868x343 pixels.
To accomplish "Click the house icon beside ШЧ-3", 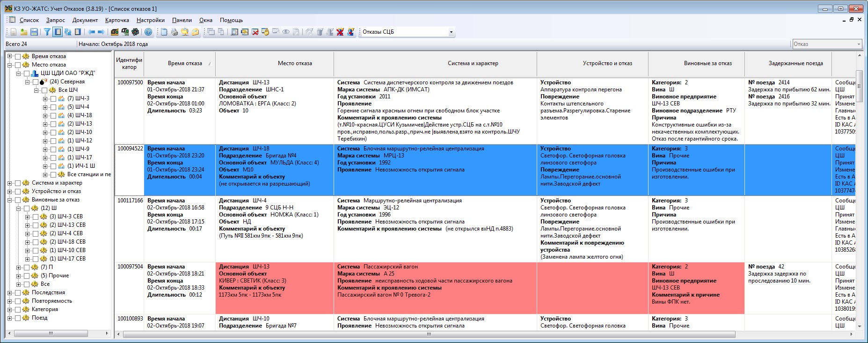I will 61,98.
